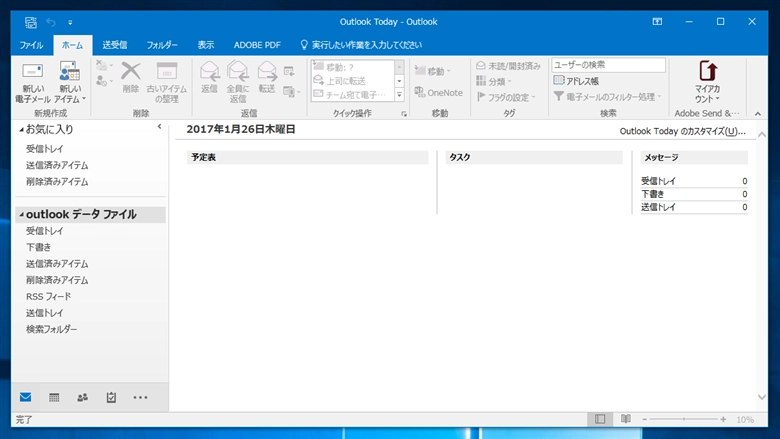Open 受信トレイ under outlook データ ファイル
This screenshot has height=439, width=780.
coord(45,231)
